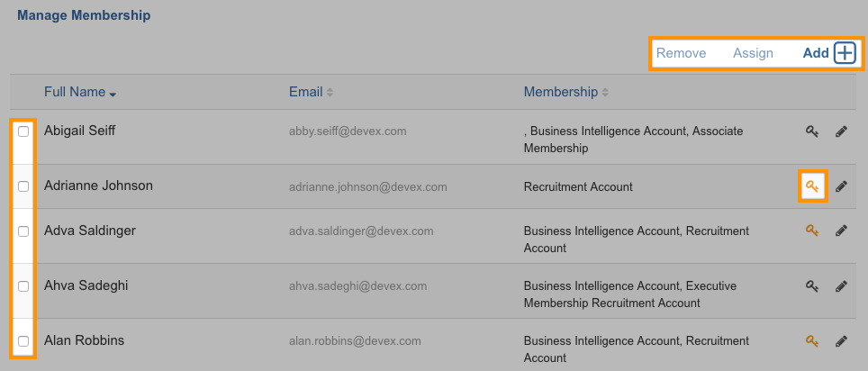Screen dimensions: 868x371
Task: Edit Abigail Seiff with the pencil icon
Action: 841,131
